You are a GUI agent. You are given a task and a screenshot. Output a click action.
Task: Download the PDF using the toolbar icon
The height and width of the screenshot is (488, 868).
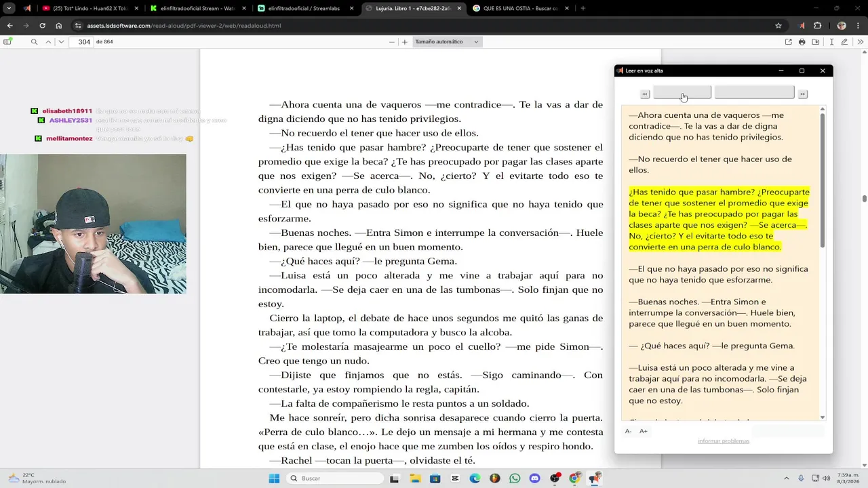[x=816, y=42]
